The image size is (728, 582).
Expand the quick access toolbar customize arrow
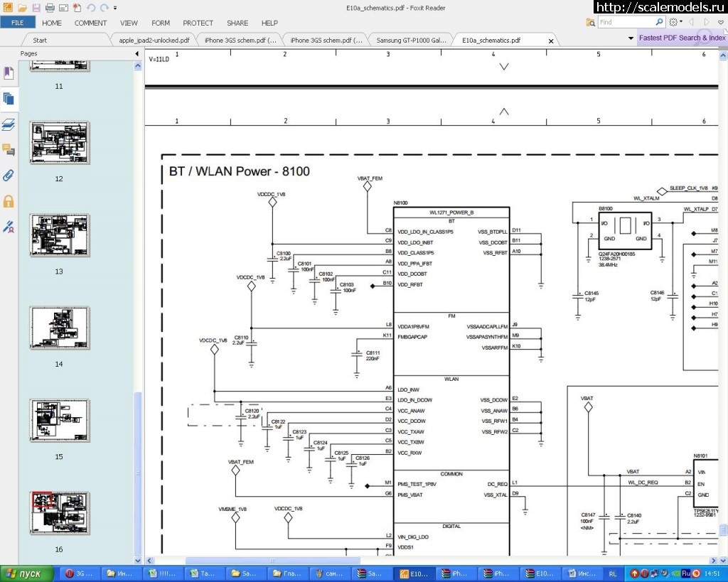pyautogui.click(x=116, y=8)
